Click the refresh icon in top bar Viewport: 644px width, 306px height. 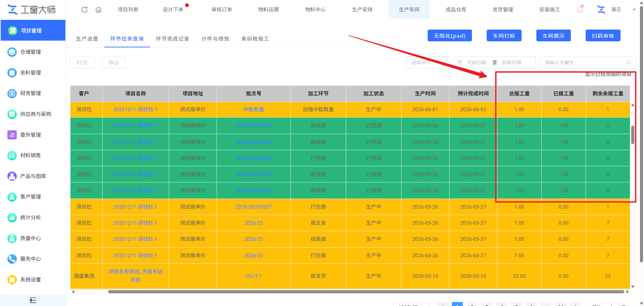(85, 9)
